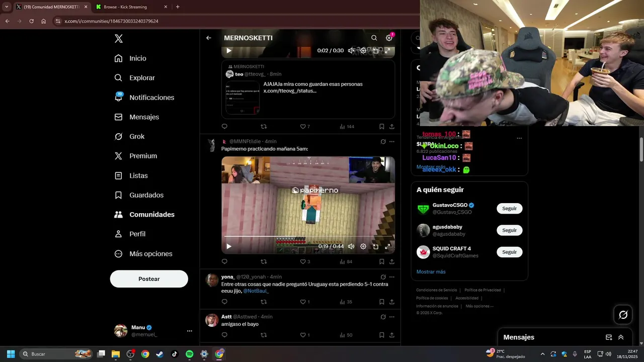This screenshot has width=644, height=362.
Task: Search within the MERNOSKETTI community
Action: pos(374,38)
